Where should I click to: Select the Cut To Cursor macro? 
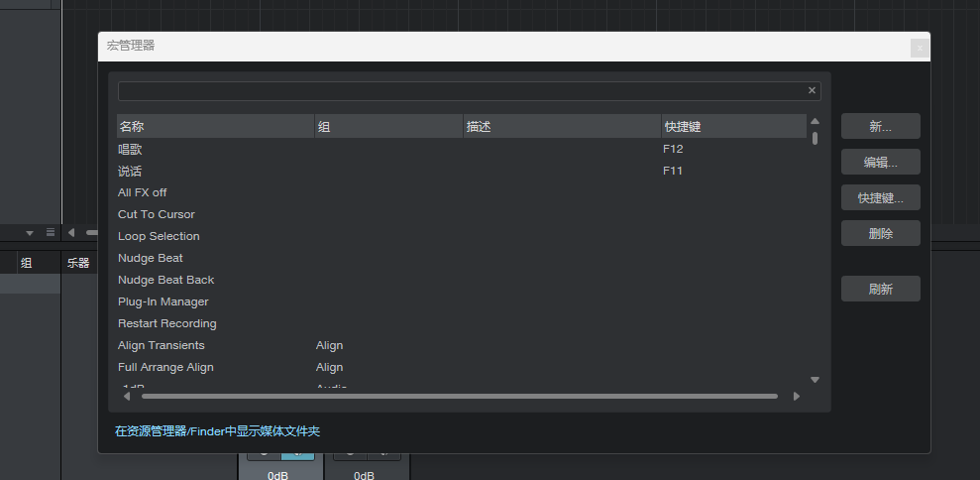coord(461,214)
